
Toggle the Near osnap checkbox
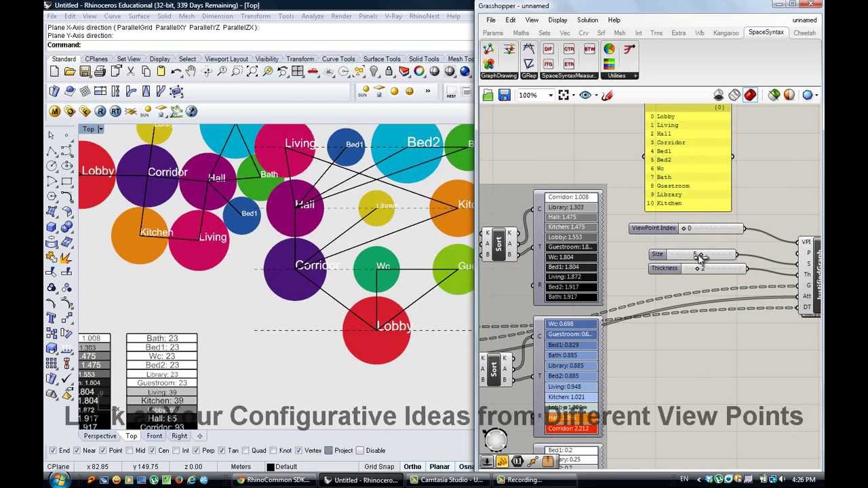(76, 450)
